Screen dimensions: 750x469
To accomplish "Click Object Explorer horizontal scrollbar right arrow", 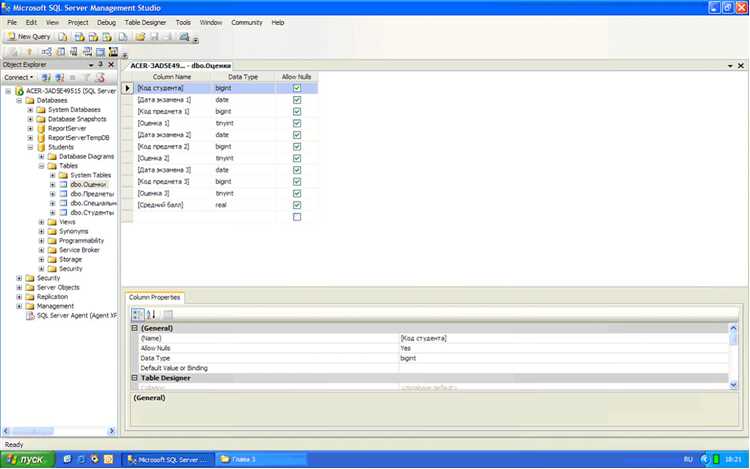I will click(111, 431).
